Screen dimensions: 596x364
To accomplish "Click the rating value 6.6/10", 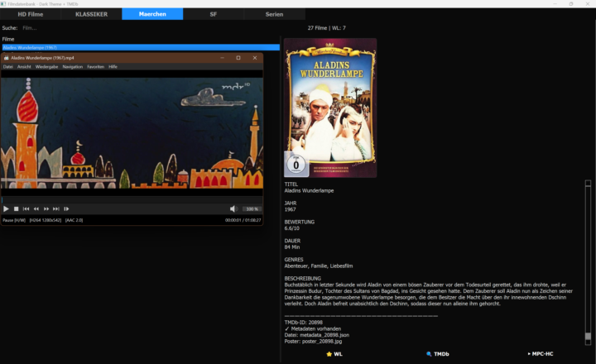I will 292,228.
